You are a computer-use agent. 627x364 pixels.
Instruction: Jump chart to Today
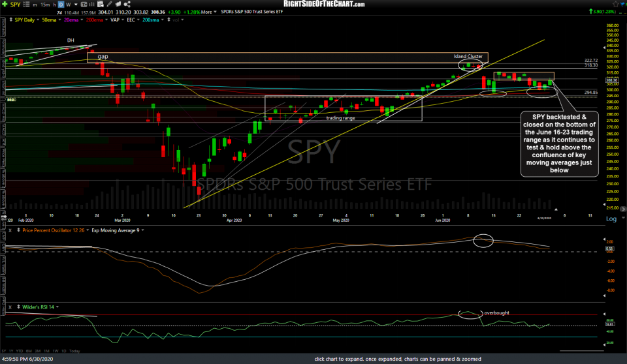pos(74,351)
